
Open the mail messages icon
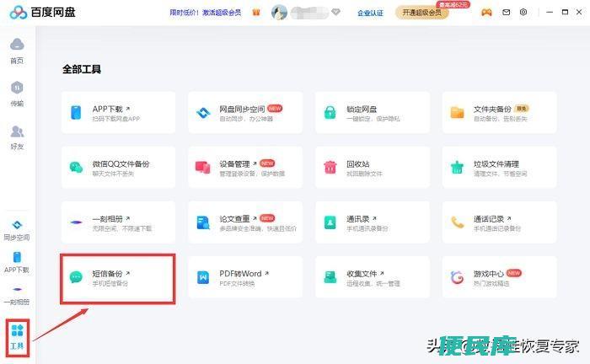coord(506,13)
